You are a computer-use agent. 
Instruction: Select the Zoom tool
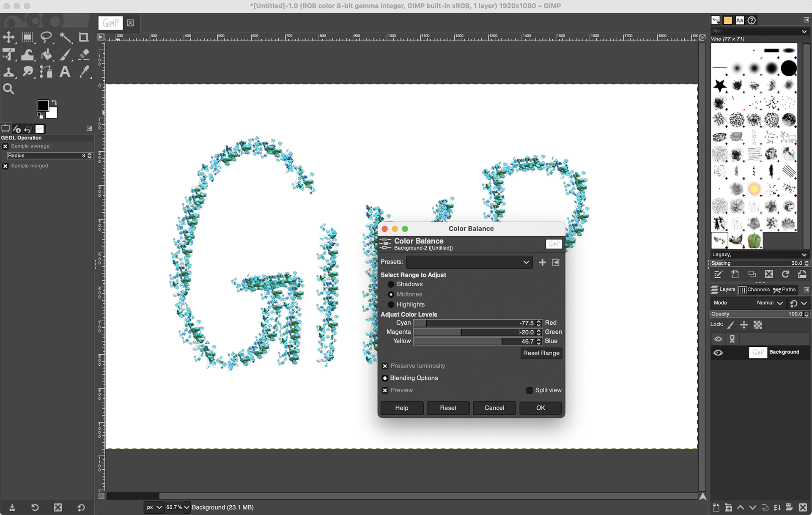8,88
